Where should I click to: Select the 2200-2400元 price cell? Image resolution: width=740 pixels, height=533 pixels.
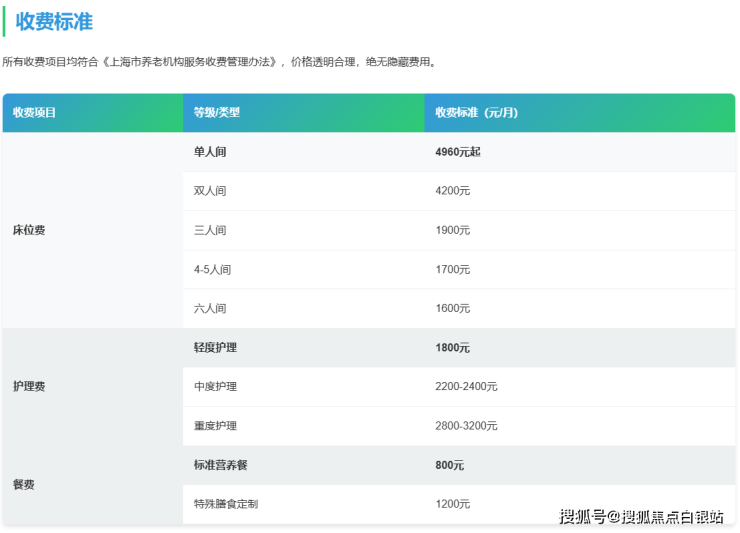pos(466,386)
